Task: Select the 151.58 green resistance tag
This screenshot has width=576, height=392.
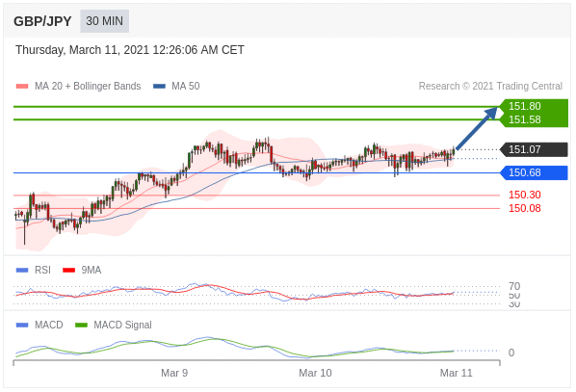Action: coord(525,119)
